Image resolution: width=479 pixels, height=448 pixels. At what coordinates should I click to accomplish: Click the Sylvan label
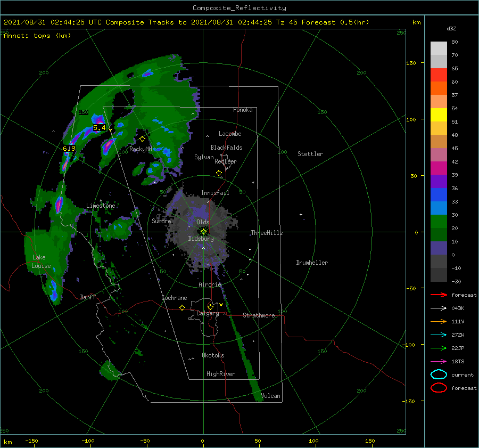(204, 157)
